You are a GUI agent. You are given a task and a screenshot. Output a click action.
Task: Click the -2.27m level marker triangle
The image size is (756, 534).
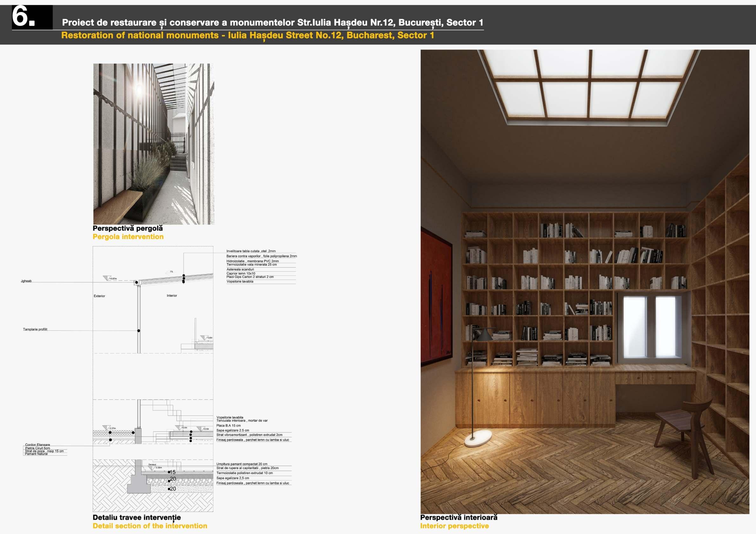coord(106,427)
